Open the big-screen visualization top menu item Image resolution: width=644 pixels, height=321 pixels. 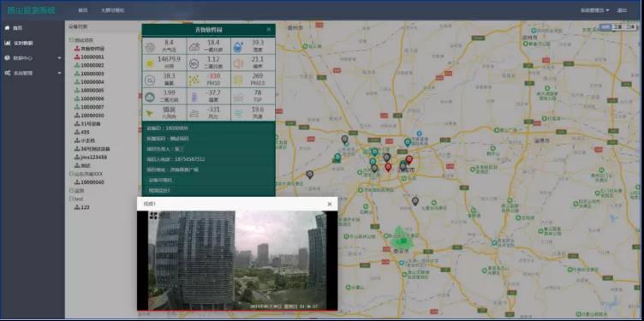(x=112, y=10)
